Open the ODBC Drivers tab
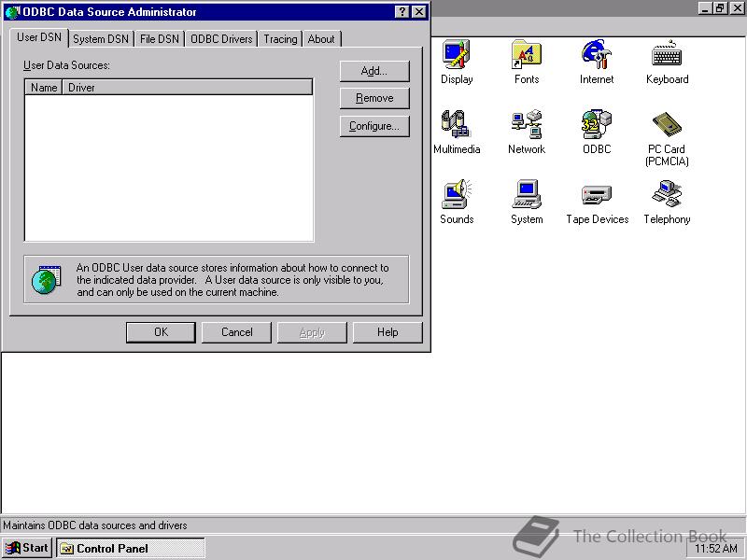Image resolution: width=747 pixels, height=560 pixels. coord(221,39)
